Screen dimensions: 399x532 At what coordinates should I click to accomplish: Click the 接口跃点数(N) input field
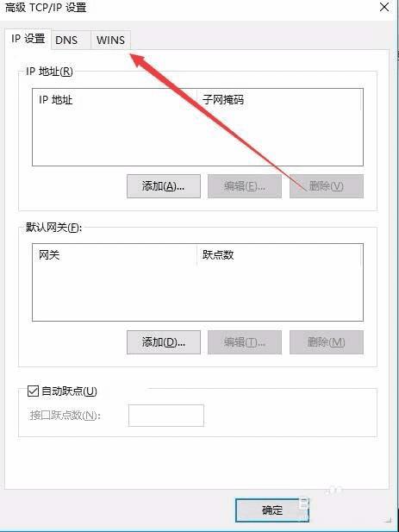[x=166, y=416]
